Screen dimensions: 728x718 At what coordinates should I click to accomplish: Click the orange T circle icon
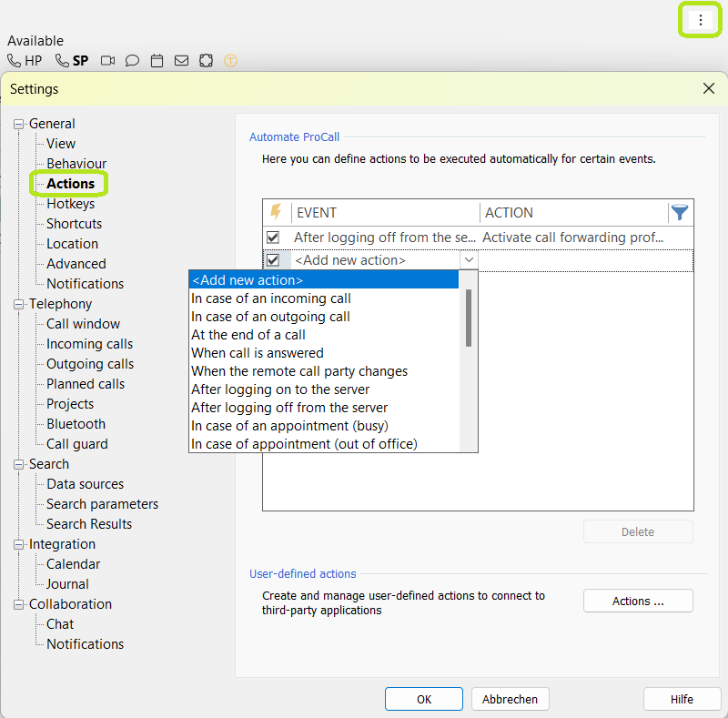point(230,61)
